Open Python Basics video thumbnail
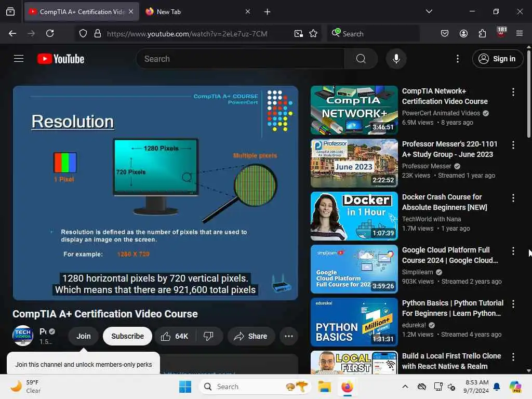532x399 pixels. click(x=354, y=322)
